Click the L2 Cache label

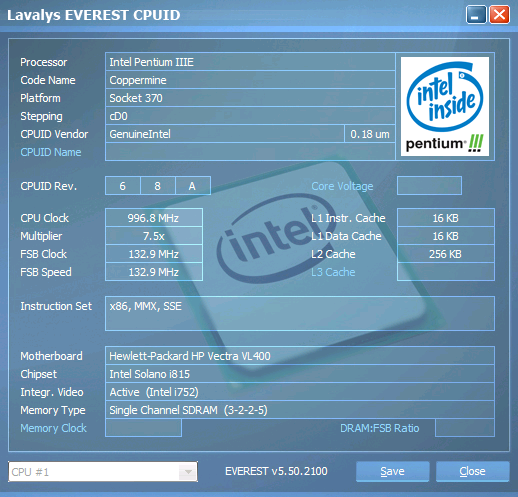click(x=333, y=254)
